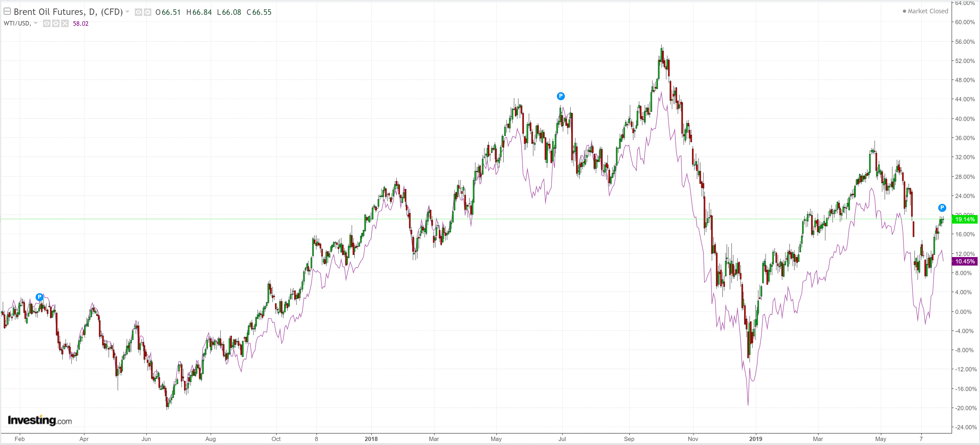The height and width of the screenshot is (445, 980).
Task: Toggle visibility eye for Brent Oil Futures
Action: pos(139,12)
